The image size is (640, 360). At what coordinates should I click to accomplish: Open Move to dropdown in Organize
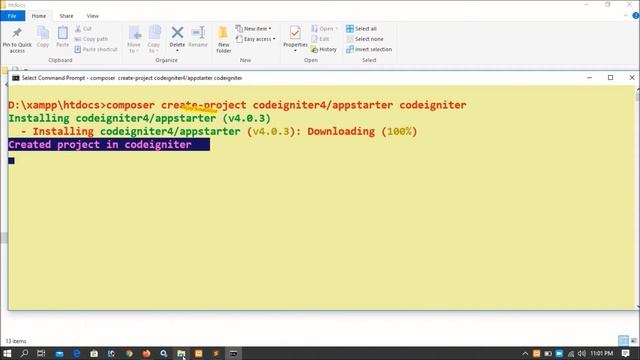point(134,40)
